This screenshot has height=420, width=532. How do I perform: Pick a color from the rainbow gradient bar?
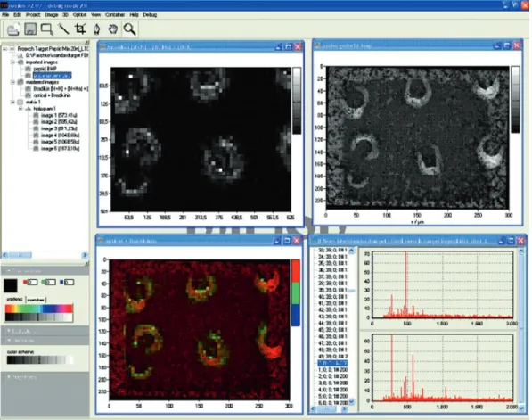click(38, 309)
